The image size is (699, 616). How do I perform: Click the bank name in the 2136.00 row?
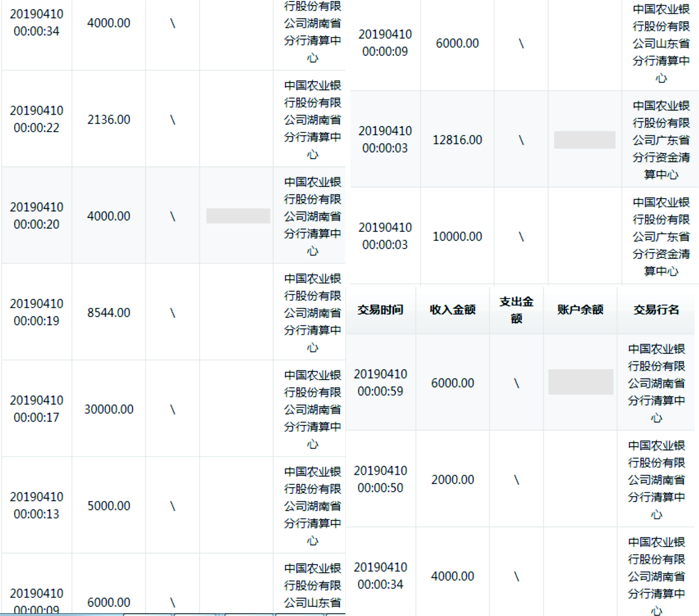tap(313, 120)
